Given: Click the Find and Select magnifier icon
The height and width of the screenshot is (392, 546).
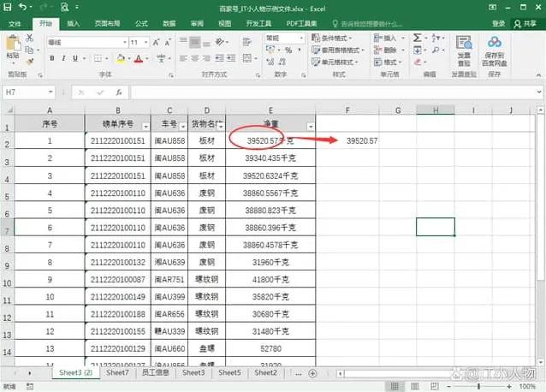Looking at the screenshot, I should click(x=436, y=50).
